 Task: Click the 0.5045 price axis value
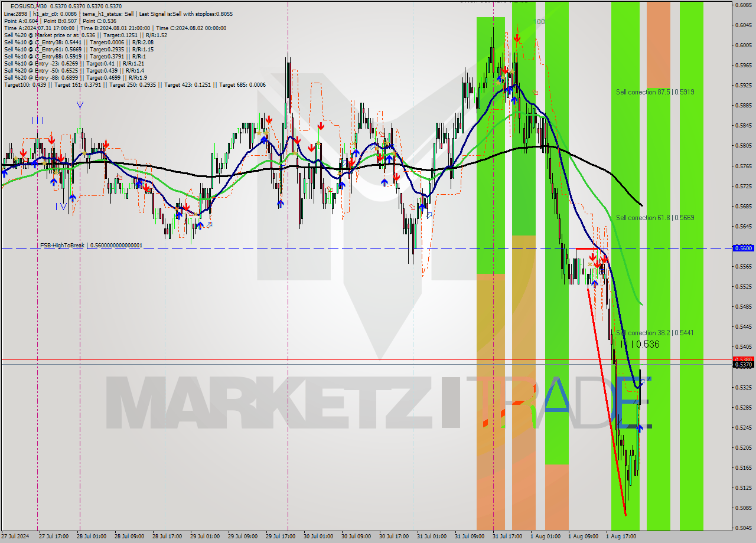coord(744,528)
